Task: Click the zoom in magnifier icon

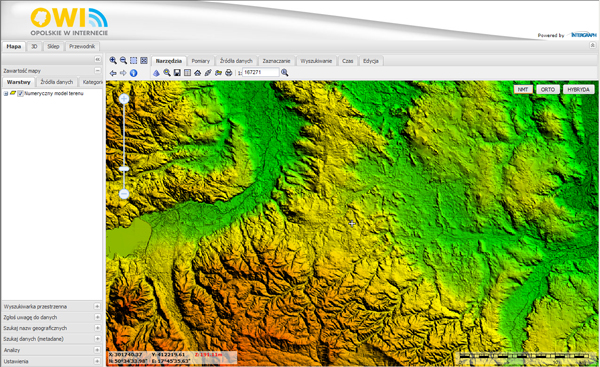Action: tap(113, 60)
